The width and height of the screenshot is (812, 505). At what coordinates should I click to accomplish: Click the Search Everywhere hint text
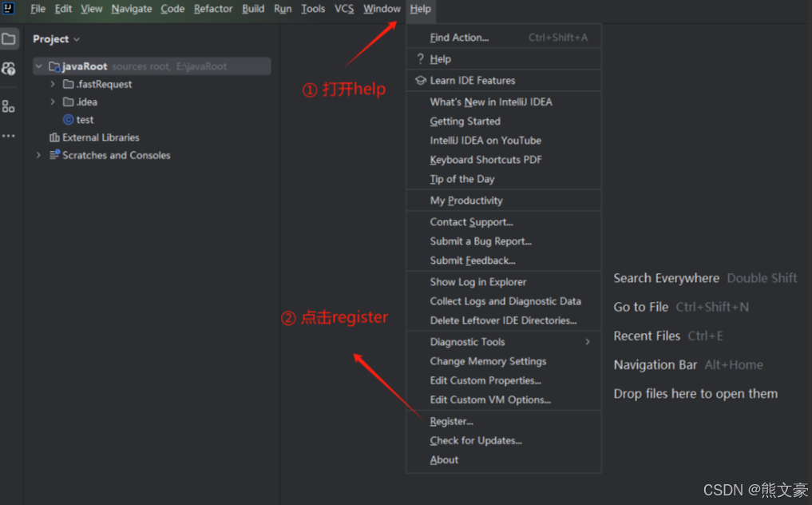pyautogui.click(x=666, y=278)
